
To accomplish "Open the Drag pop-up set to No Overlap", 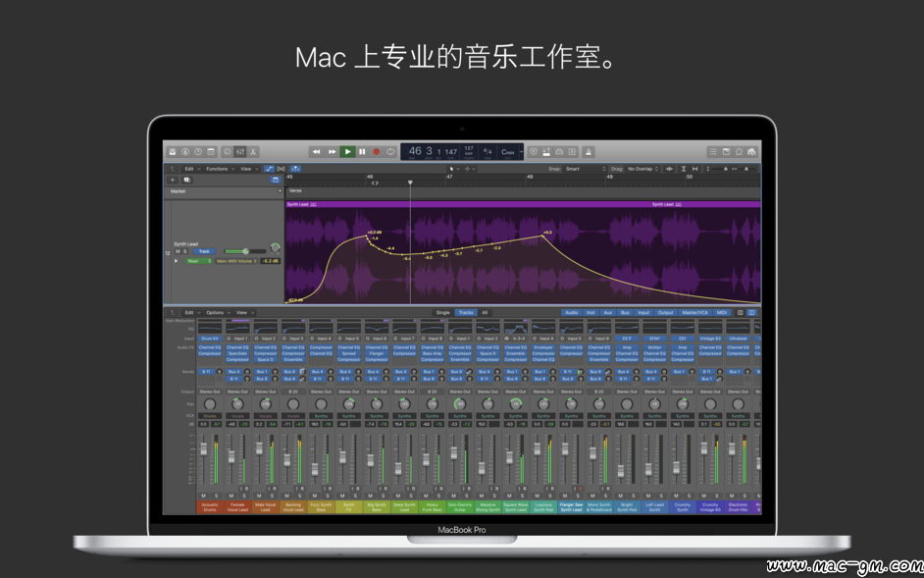I will [642, 169].
